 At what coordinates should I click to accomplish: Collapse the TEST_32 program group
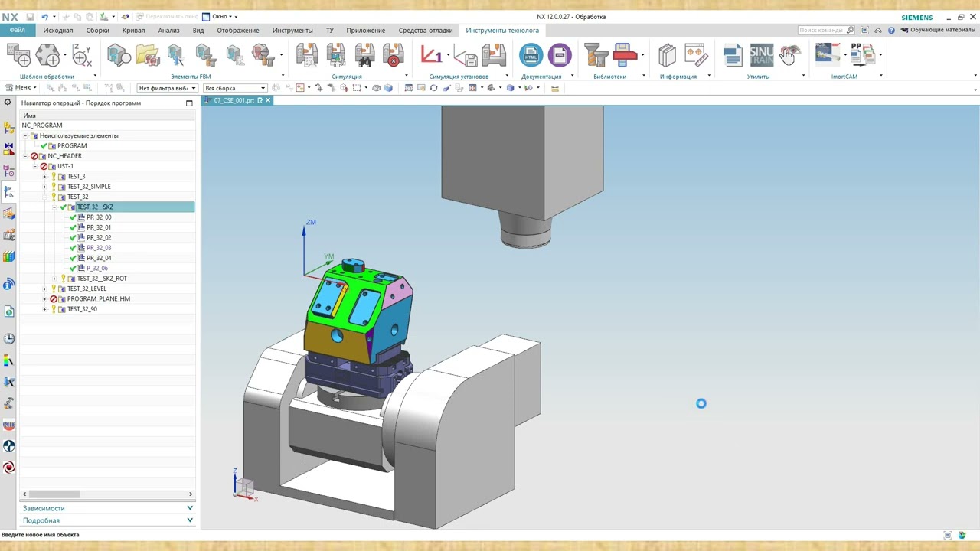pos(44,197)
